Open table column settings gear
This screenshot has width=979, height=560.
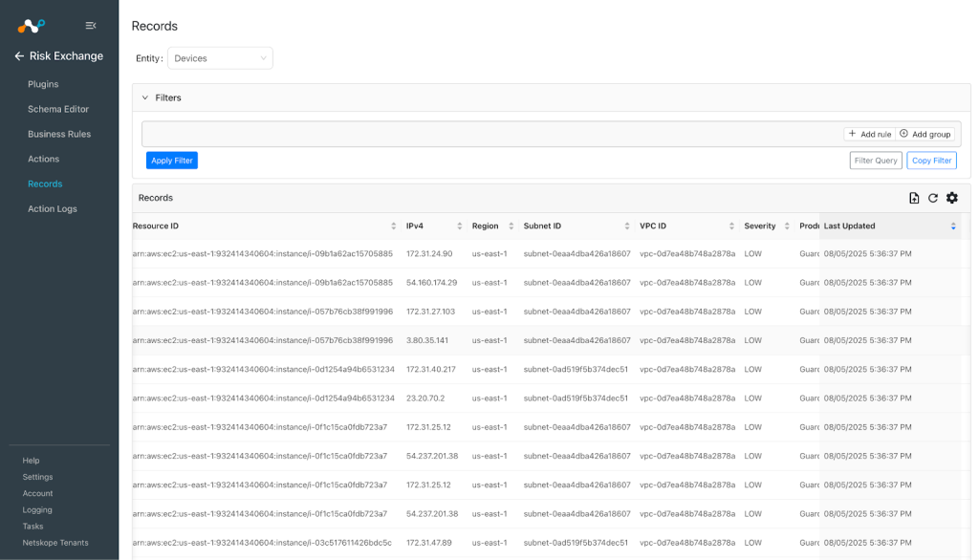click(951, 198)
